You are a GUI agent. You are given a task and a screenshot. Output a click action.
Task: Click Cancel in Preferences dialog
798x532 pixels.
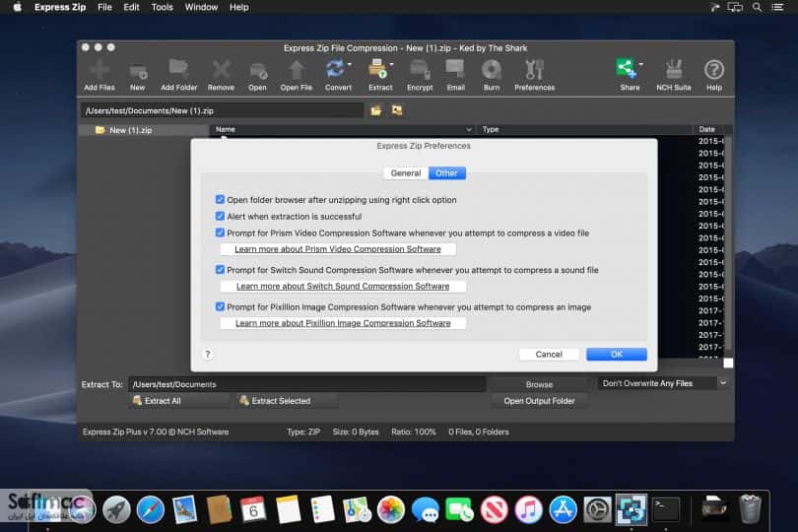[x=549, y=355]
